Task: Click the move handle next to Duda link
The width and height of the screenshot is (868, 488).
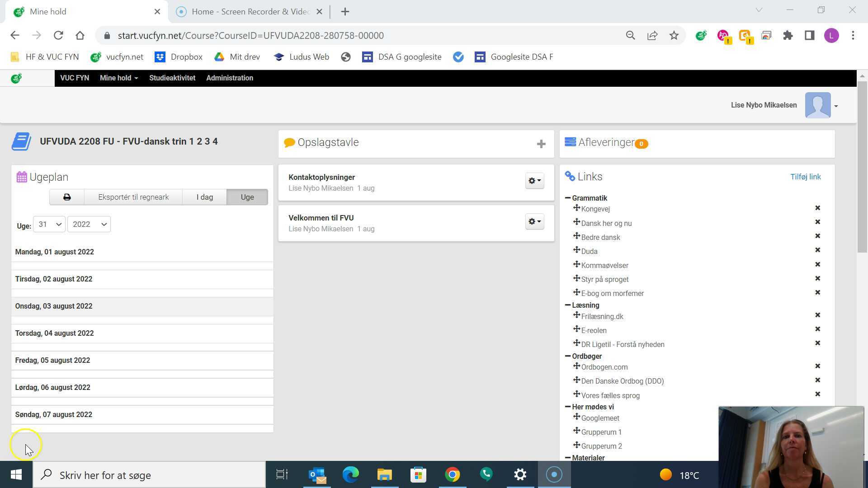Action: 576,250
